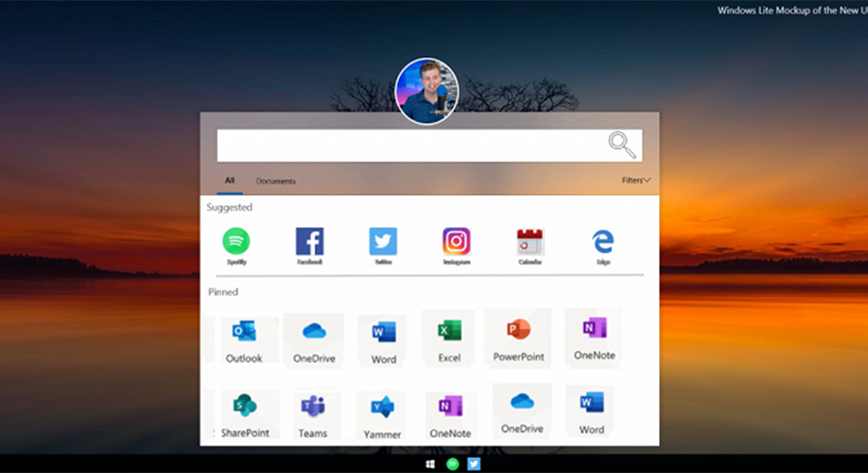Launch the Edge browser icon
This screenshot has height=473, width=868.
click(x=602, y=242)
